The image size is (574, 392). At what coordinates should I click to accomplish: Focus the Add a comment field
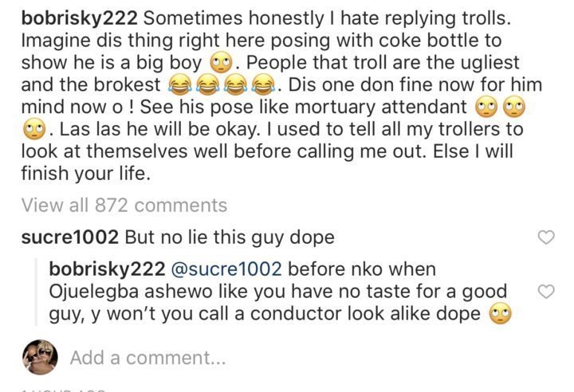147,359
